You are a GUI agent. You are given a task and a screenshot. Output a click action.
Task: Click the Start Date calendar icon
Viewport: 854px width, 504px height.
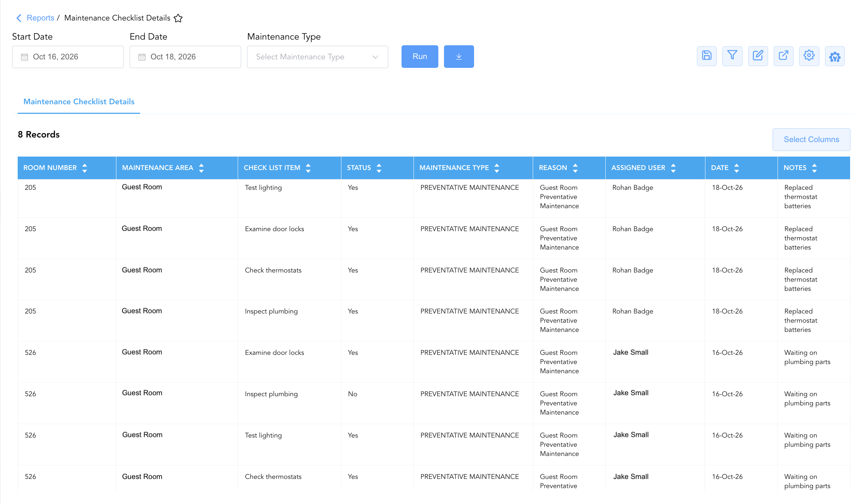(x=24, y=57)
